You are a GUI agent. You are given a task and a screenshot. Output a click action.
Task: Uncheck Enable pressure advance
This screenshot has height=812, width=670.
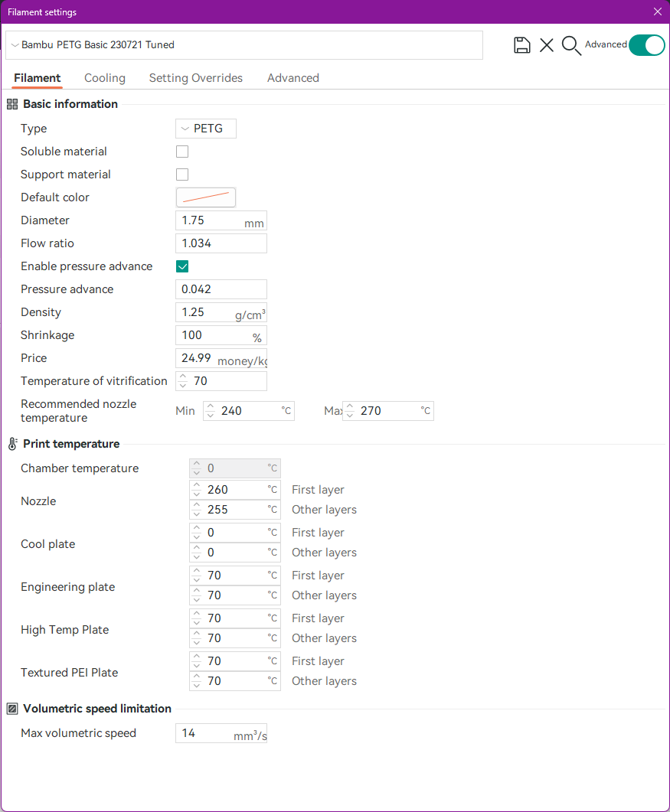(x=182, y=266)
